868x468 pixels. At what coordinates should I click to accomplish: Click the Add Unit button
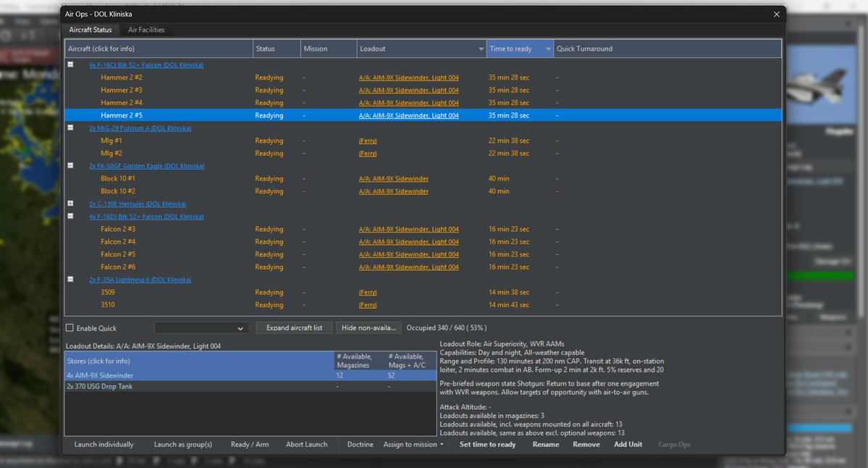tap(628, 444)
